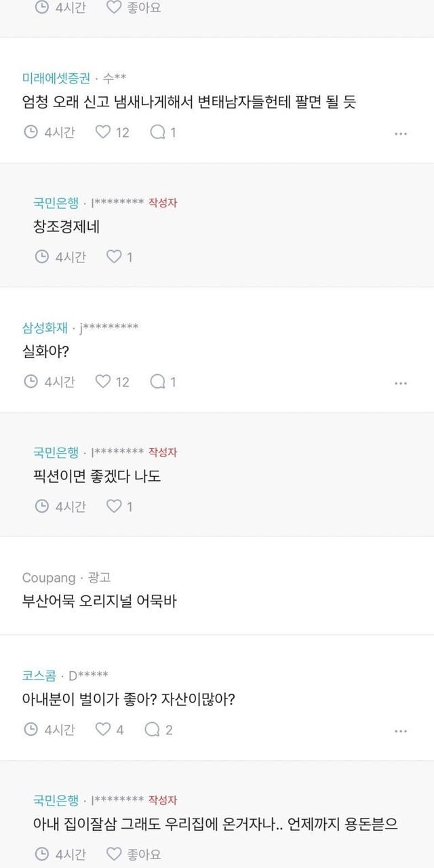
Task: Open the three-dot menu on the 실화야? comment
Action: point(401,383)
